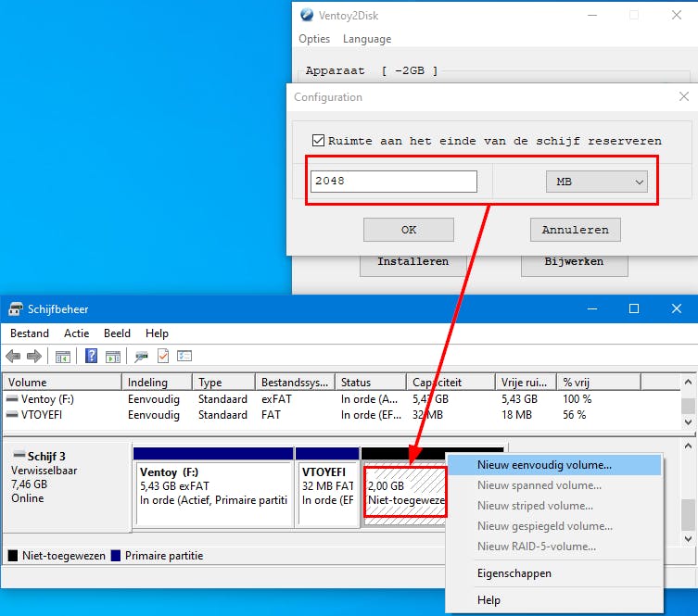Open the Beeld menu in Schijfbeheer
The width and height of the screenshot is (698, 616).
click(x=117, y=333)
